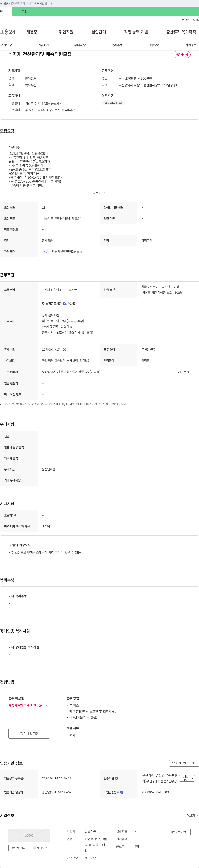Click the 중소기업 company size value
Viewport: 199px width, 868px height.
point(90,858)
